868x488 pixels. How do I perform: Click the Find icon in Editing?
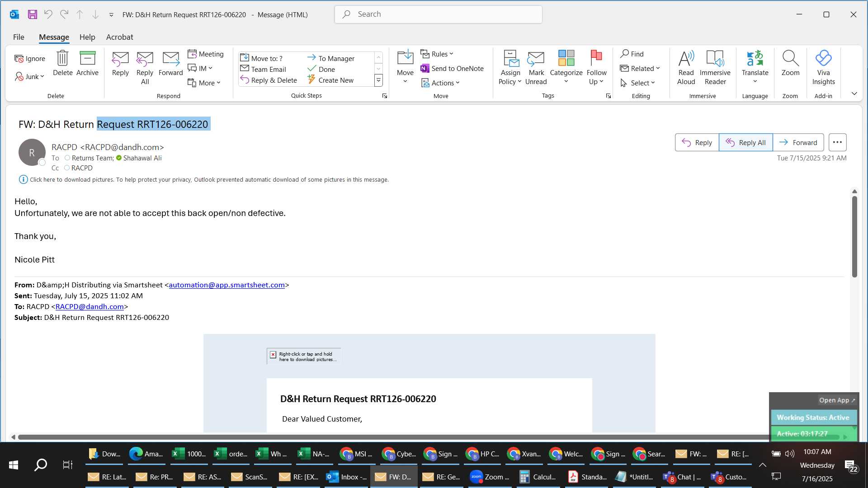632,54
